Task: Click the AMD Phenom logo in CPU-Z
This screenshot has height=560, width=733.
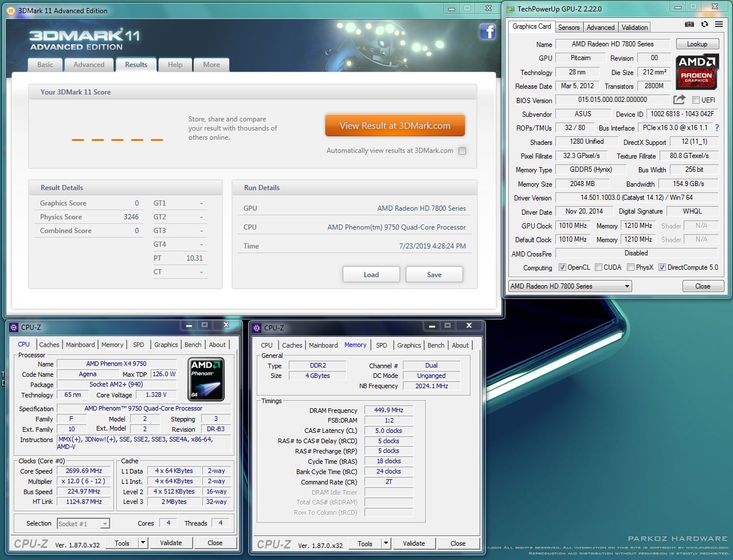Action: [x=206, y=378]
